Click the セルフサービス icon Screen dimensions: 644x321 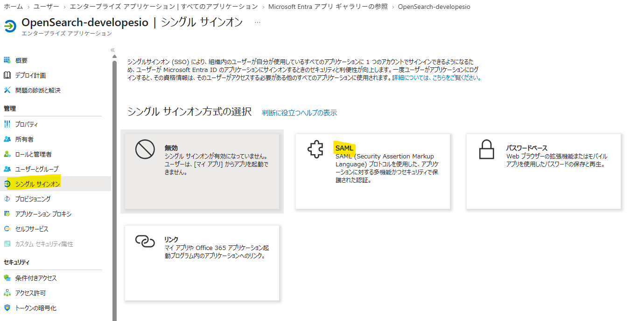point(7,229)
